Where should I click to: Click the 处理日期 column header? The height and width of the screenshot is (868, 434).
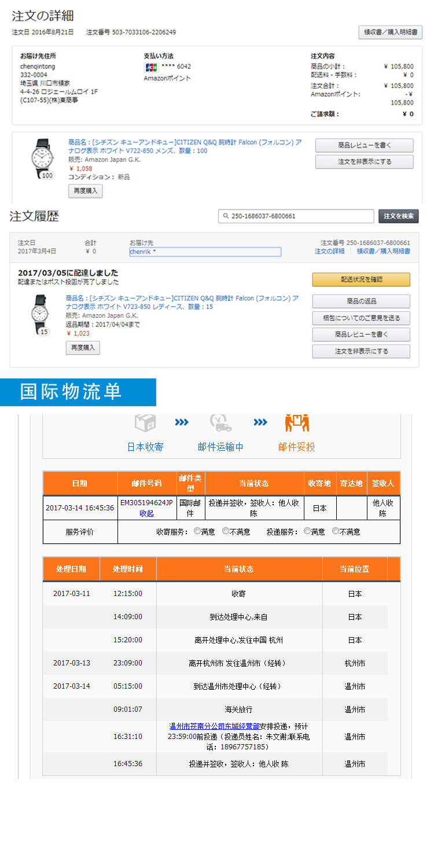point(71,569)
